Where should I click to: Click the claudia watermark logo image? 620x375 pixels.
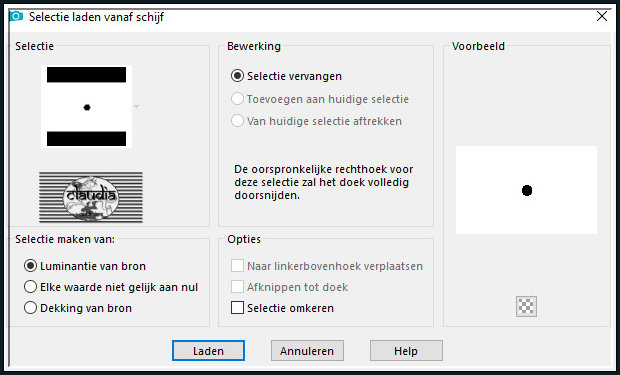tap(91, 197)
